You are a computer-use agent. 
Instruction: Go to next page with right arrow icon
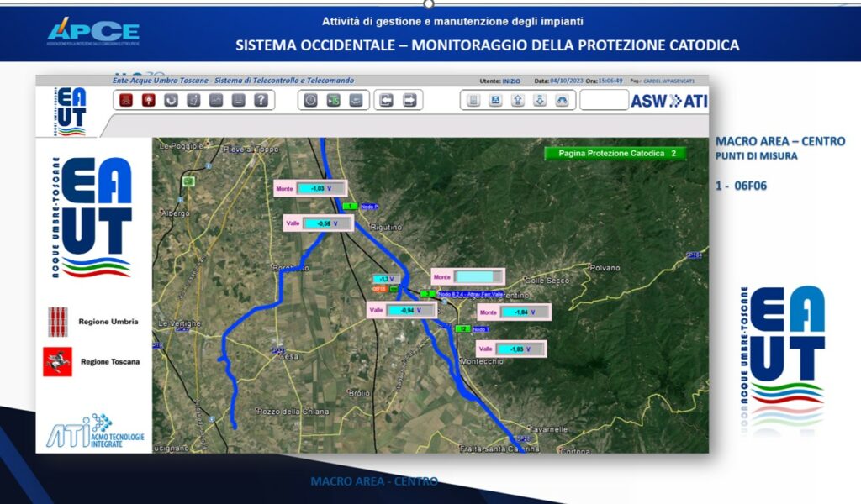[409, 100]
